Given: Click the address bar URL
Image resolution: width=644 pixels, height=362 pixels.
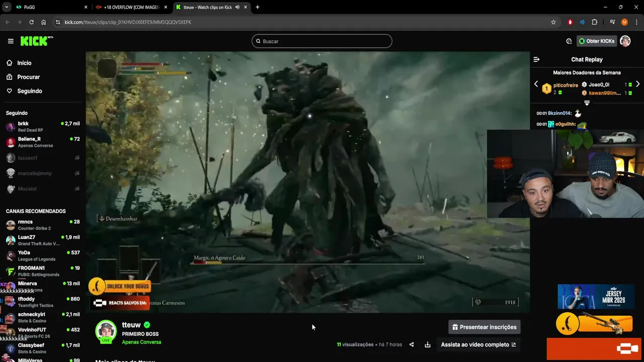Looking at the screenshot, I should point(128,22).
